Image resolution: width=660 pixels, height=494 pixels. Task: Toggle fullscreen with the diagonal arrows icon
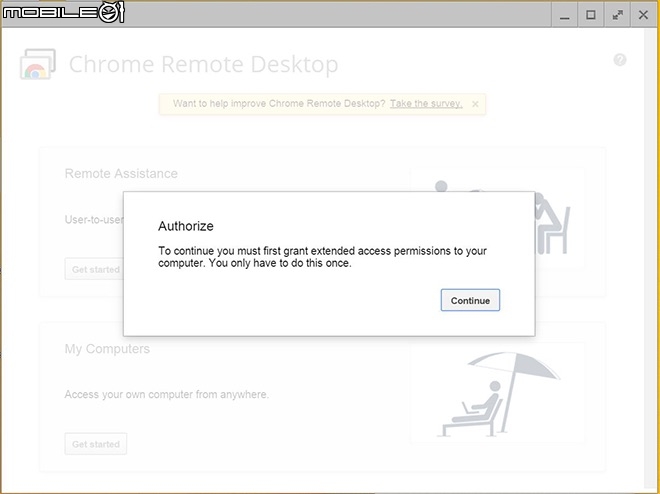(x=617, y=15)
